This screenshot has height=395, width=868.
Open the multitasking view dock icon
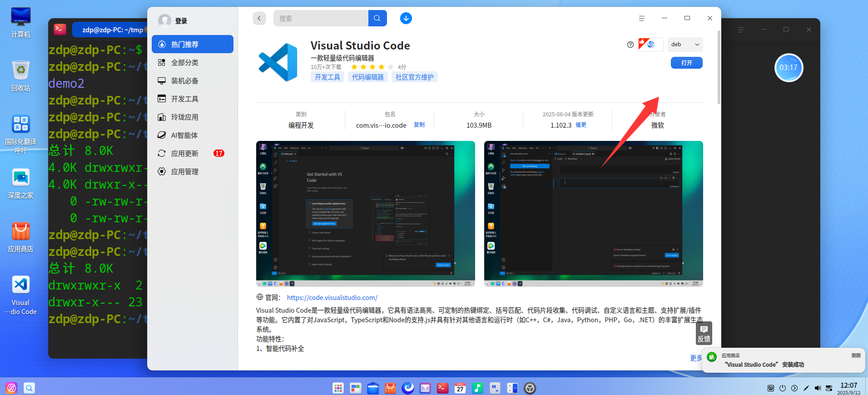356,388
